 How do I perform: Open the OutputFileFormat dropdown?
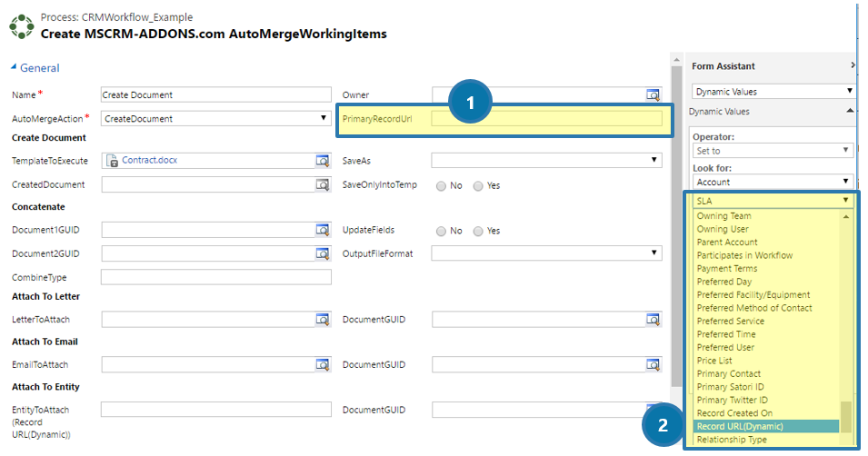pos(546,253)
